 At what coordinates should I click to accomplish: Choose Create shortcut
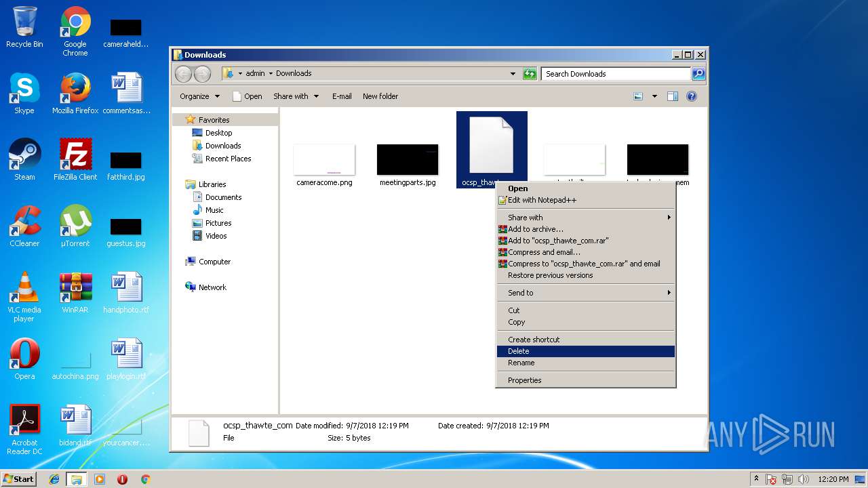click(x=586, y=340)
